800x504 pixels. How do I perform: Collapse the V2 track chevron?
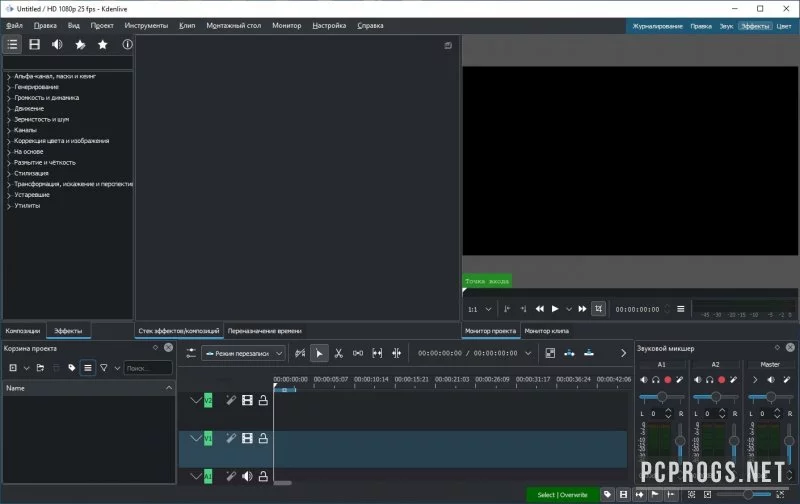pyautogui.click(x=196, y=400)
